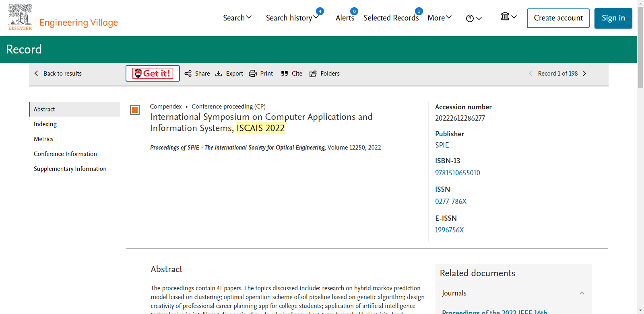644x314 pixels.
Task: Click the Compendex database label
Action: pyautogui.click(x=166, y=107)
